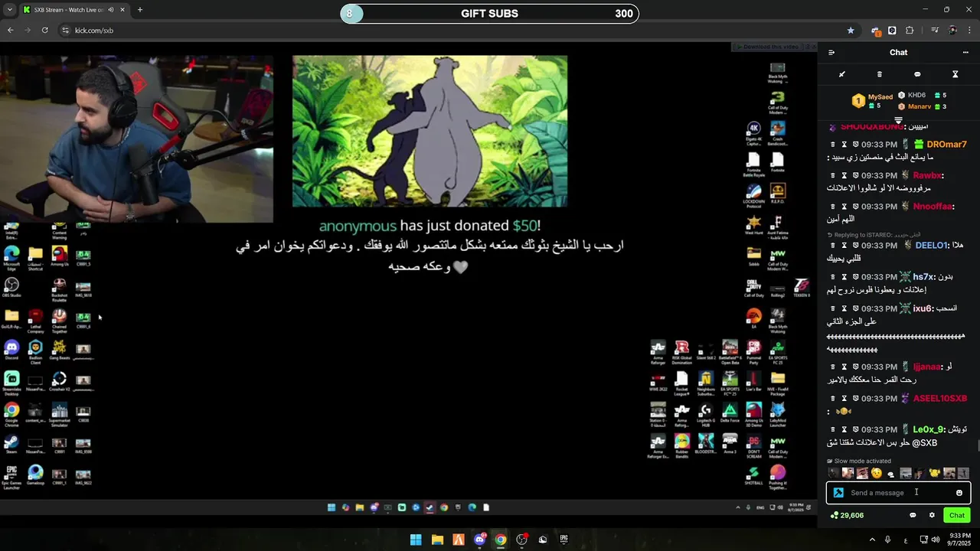Delete hs7x's message with its trash icon

pos(833,277)
